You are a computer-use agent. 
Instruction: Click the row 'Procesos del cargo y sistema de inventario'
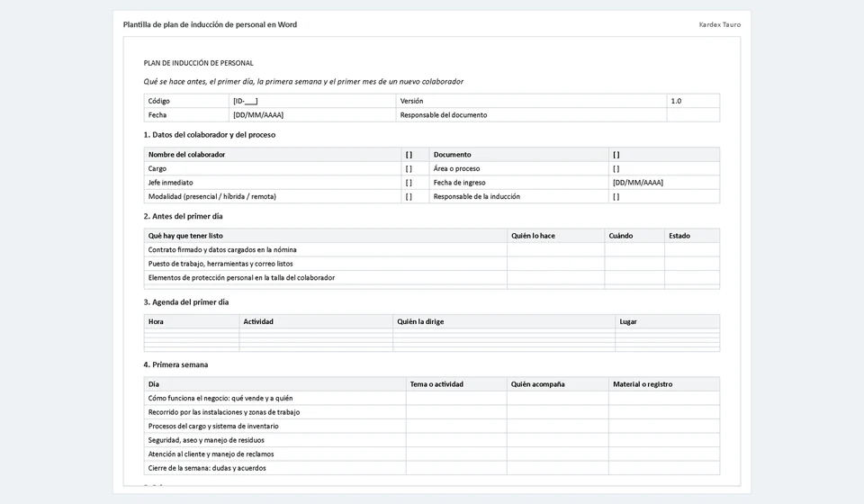coord(432,427)
